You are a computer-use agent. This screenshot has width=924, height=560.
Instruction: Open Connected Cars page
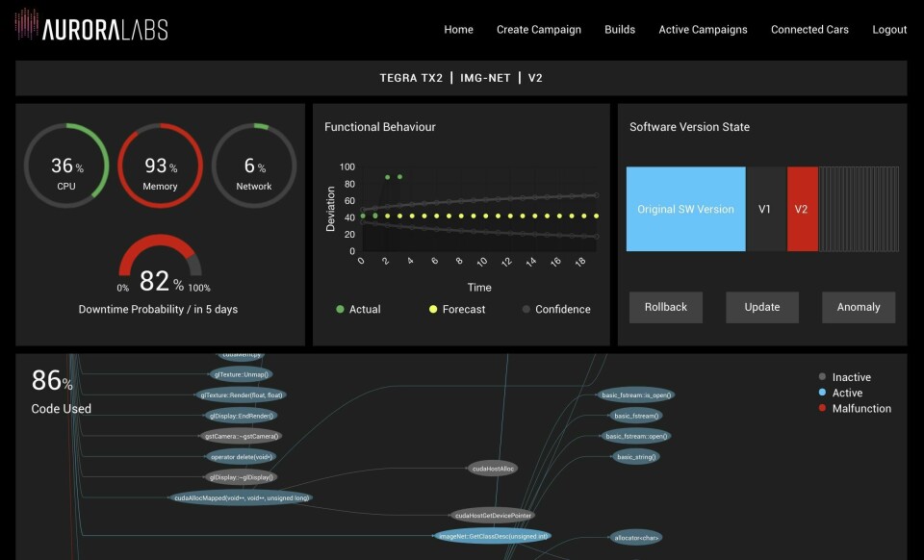(809, 30)
